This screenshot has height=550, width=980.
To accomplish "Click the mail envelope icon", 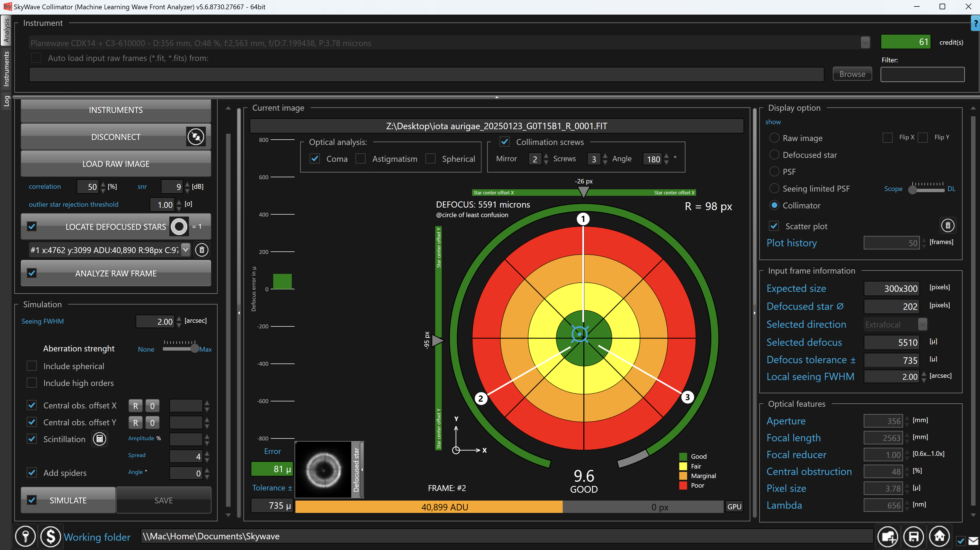I will tap(973, 541).
